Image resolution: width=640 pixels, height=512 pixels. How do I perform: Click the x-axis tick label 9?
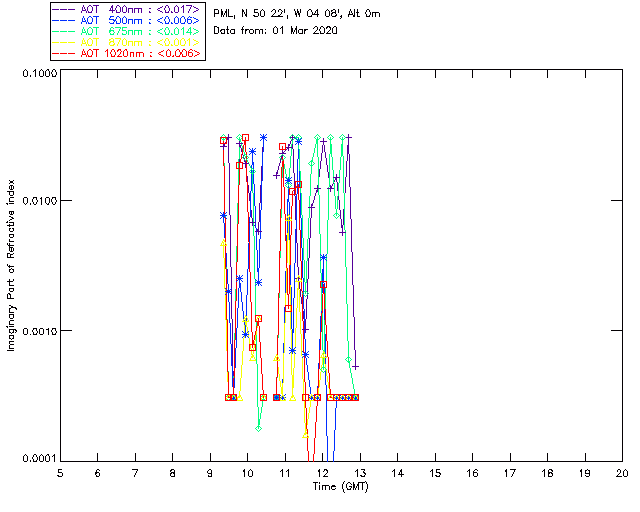point(210,473)
